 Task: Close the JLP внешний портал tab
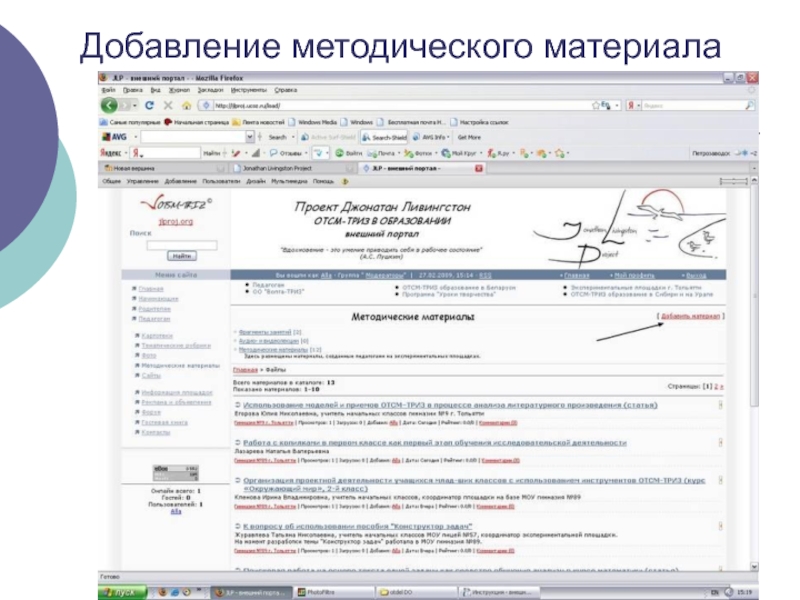pyautogui.click(x=479, y=168)
